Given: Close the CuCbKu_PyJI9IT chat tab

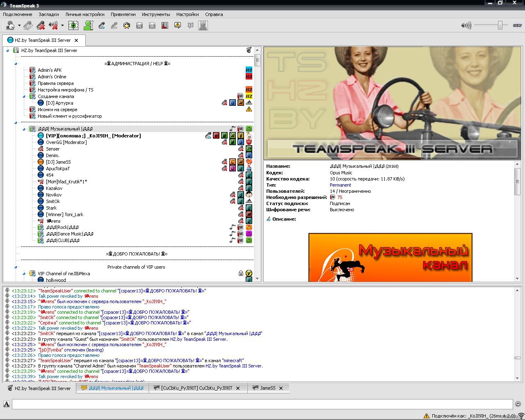Looking at the screenshot, I should click(x=237, y=388).
